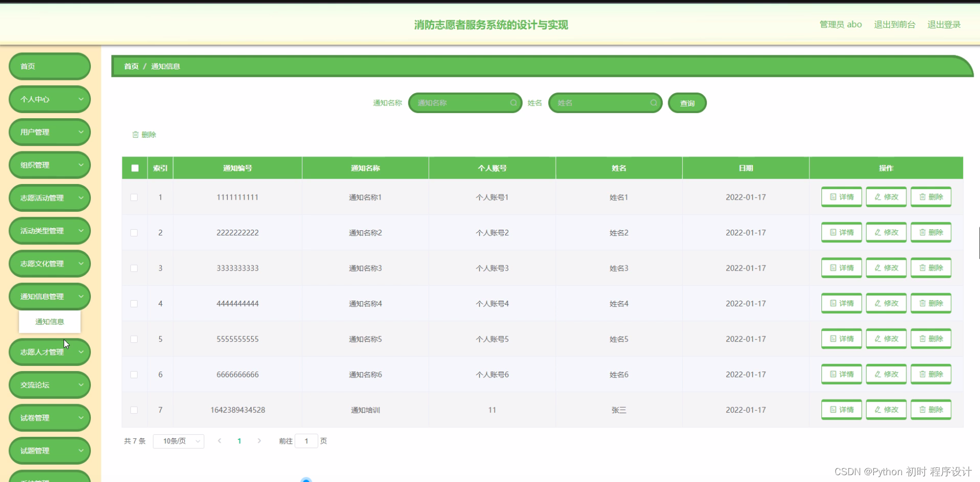Check the select-all checkbox in table header
The height and width of the screenshot is (482, 980).
(x=134, y=168)
